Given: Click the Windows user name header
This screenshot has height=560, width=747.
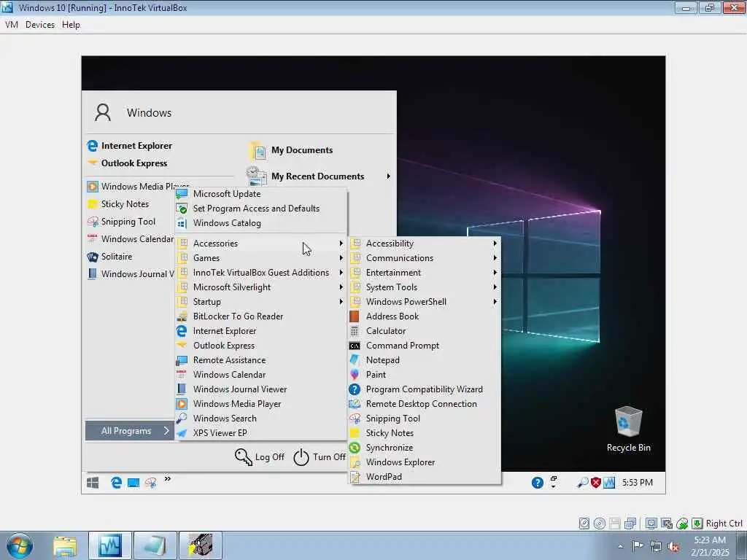Looking at the screenshot, I should tap(149, 113).
